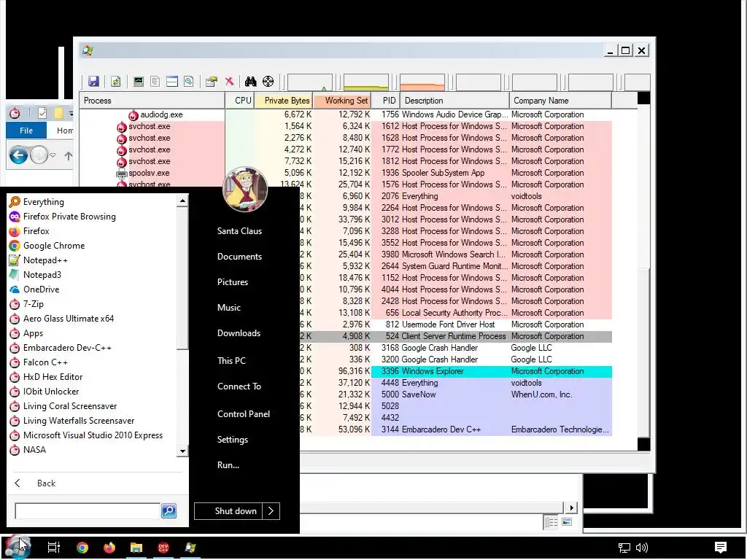
Task: Open the shut down options arrow
Action: pyautogui.click(x=271, y=511)
